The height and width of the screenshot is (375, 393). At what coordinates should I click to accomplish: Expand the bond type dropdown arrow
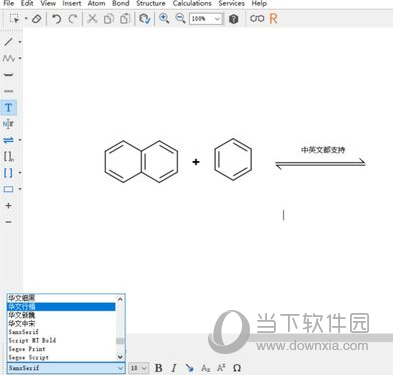(x=20, y=42)
